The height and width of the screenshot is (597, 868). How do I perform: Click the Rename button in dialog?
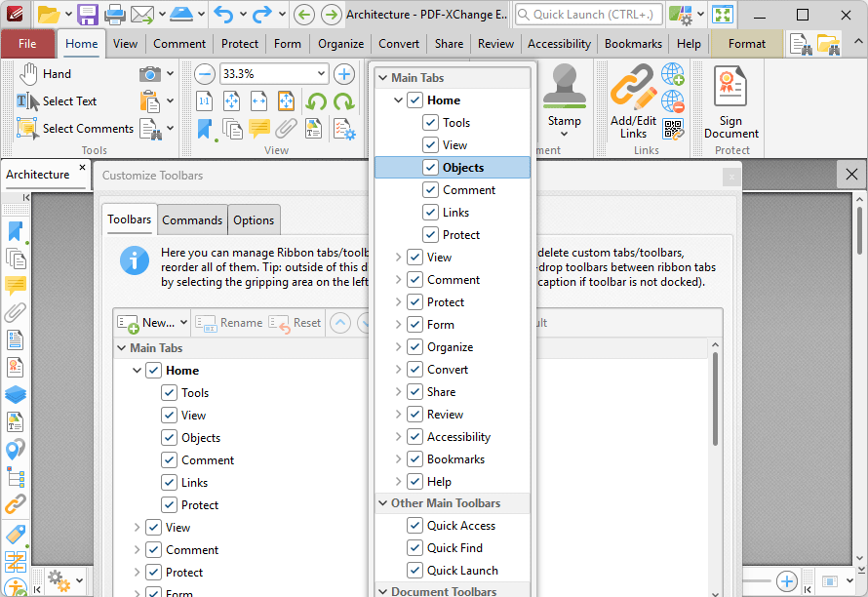(x=228, y=322)
